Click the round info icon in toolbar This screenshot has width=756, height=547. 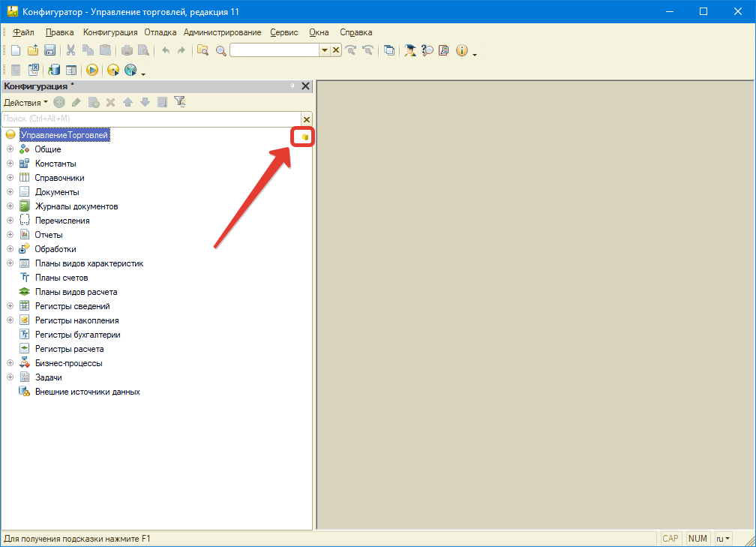pyautogui.click(x=462, y=50)
